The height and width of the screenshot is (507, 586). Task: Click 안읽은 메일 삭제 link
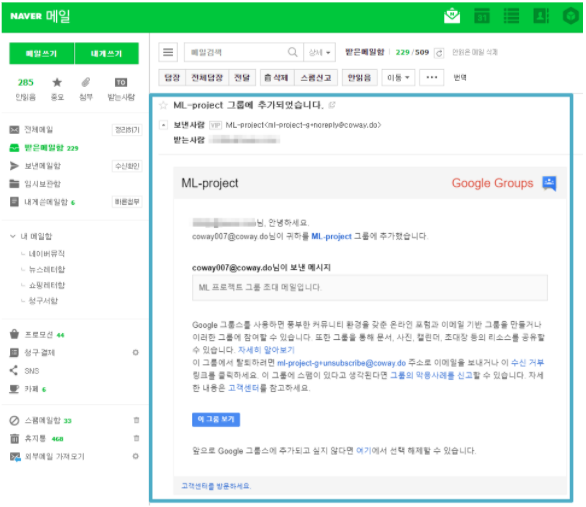click(x=475, y=52)
